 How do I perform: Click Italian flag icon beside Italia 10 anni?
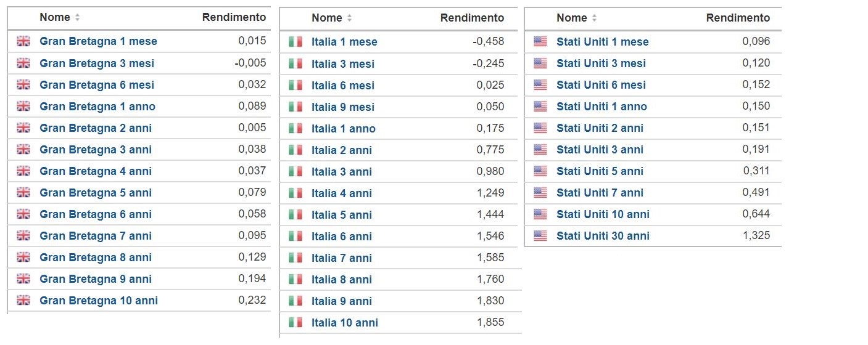[x=296, y=323]
